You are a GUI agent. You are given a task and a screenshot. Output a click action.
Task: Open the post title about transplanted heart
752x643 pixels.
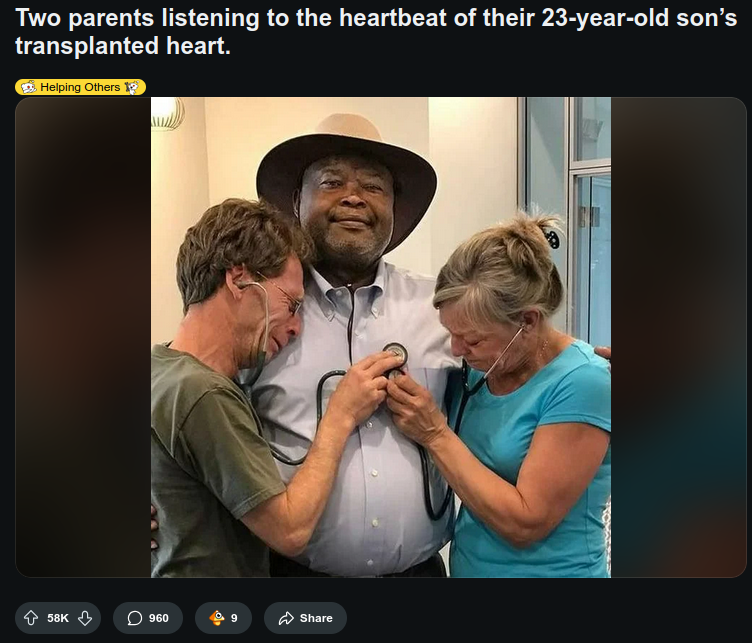tap(376, 32)
